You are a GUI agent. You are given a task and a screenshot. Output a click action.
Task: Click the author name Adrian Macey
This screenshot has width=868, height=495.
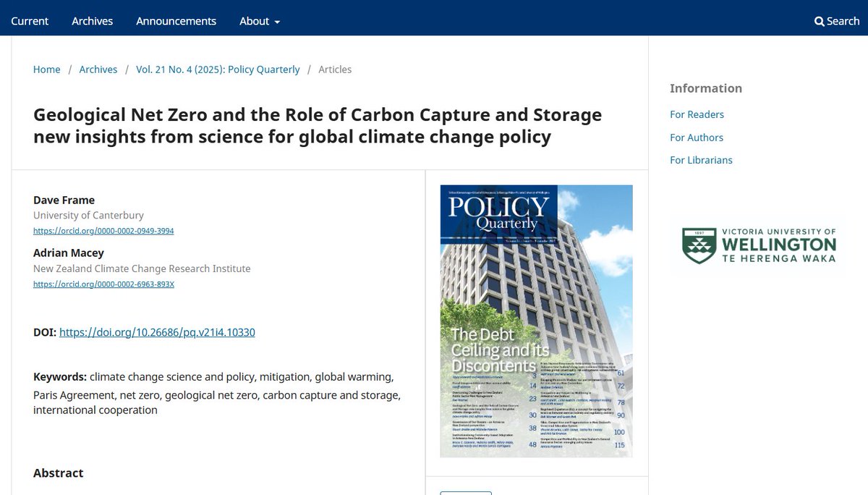point(69,253)
